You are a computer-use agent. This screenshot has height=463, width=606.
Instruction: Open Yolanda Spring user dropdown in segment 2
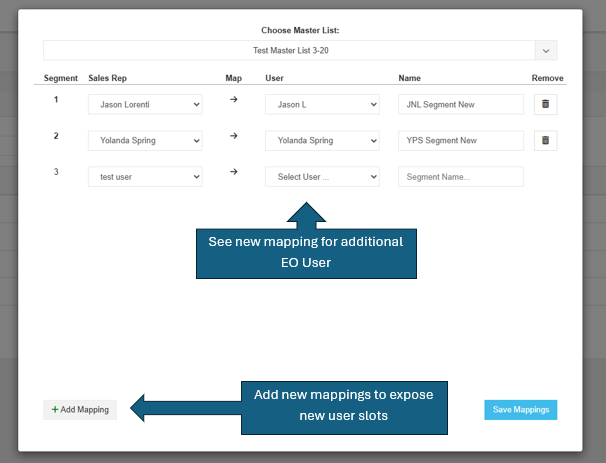coord(322,141)
